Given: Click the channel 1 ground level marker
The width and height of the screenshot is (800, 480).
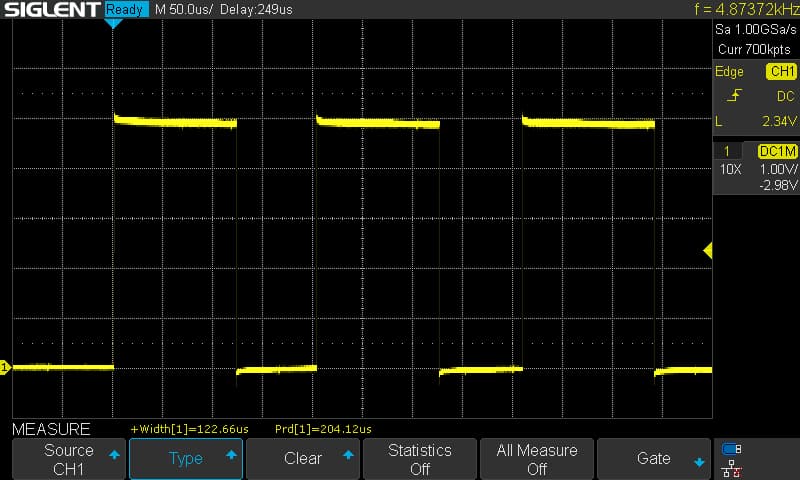Looking at the screenshot, I should point(5,367).
